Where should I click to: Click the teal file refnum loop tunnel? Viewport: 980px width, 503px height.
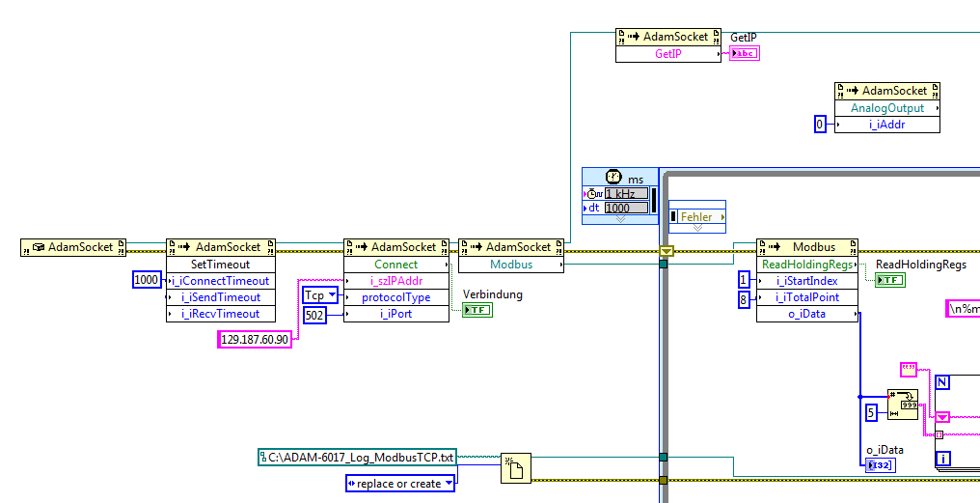(663, 458)
